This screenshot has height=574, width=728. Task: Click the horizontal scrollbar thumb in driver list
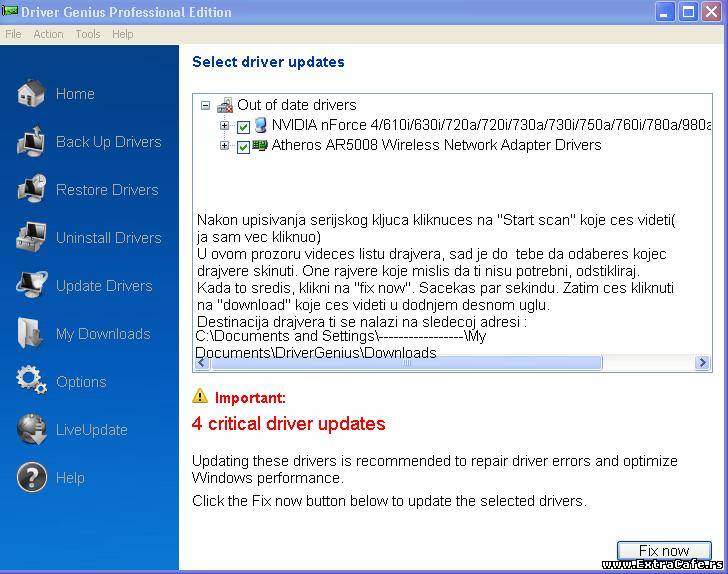(x=405, y=364)
